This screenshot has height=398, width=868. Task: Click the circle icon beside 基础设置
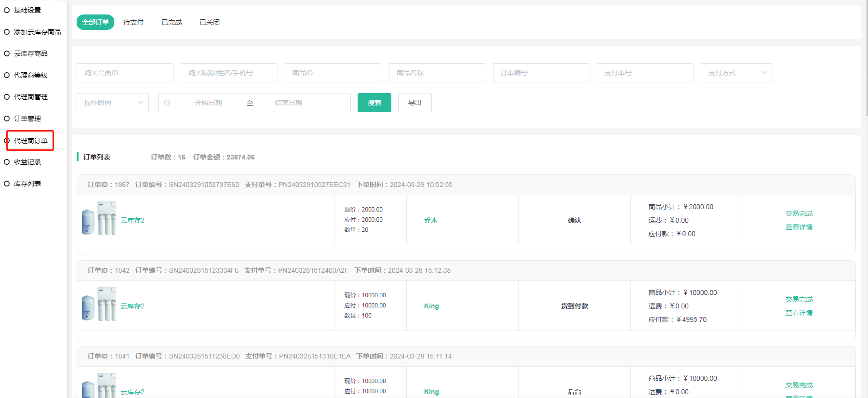pos(7,10)
